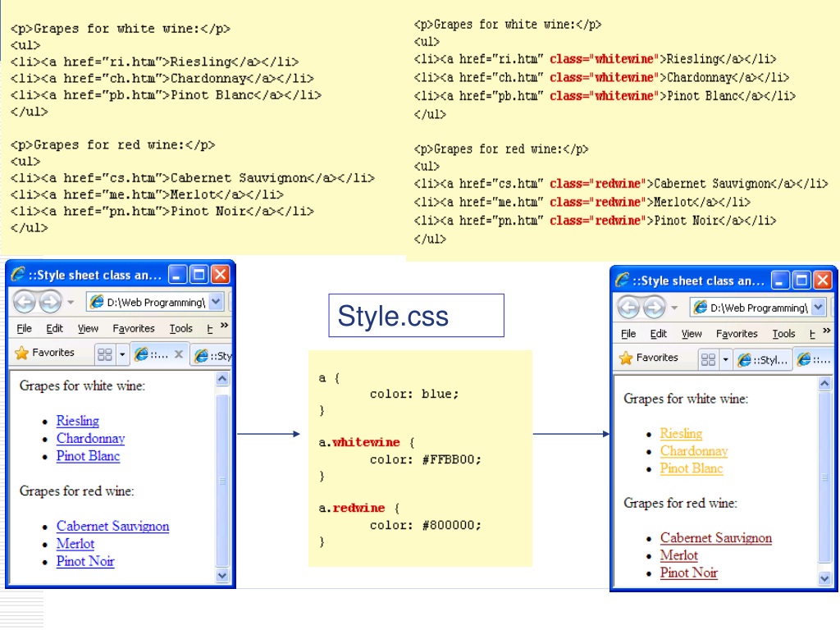Click 'color: blue;' in Style.css code
This screenshot has width=840, height=630.
point(414,395)
